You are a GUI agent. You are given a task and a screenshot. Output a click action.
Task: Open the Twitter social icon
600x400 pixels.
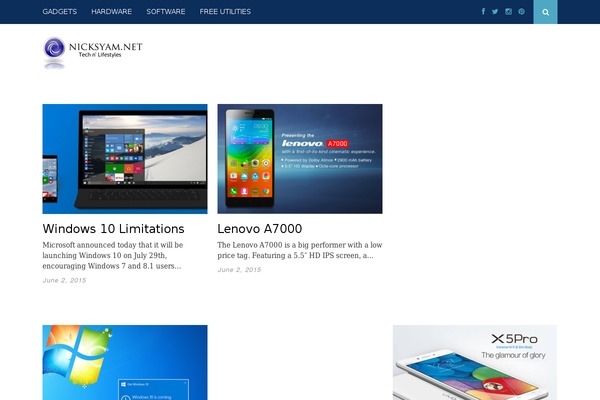[495, 11]
